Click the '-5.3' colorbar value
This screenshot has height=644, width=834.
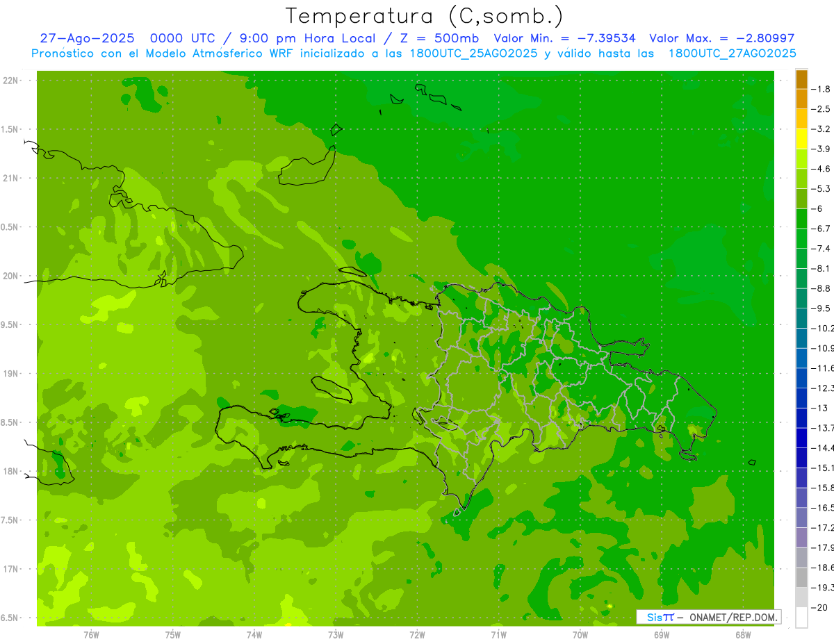coord(821,188)
